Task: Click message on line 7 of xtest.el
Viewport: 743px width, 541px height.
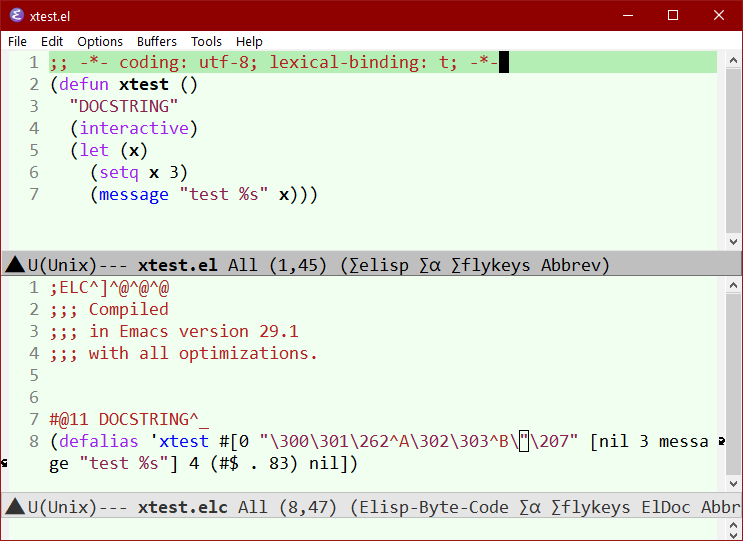Action: click(x=134, y=195)
